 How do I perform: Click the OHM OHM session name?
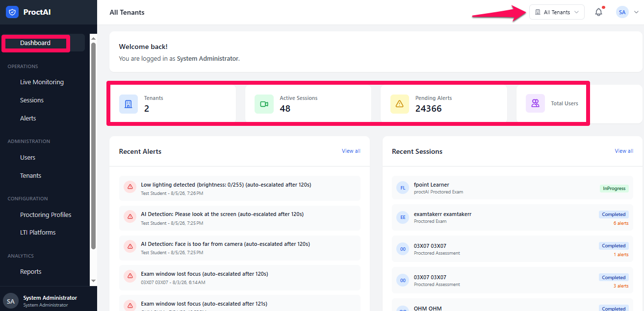pyautogui.click(x=428, y=308)
